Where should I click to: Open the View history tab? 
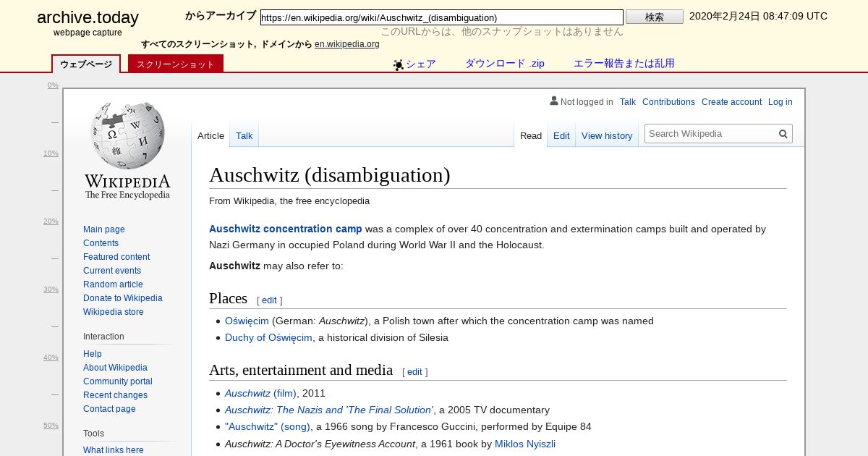607,135
